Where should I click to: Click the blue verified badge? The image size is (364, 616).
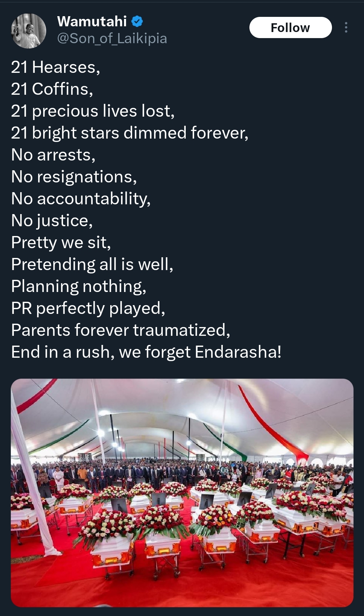(x=137, y=22)
